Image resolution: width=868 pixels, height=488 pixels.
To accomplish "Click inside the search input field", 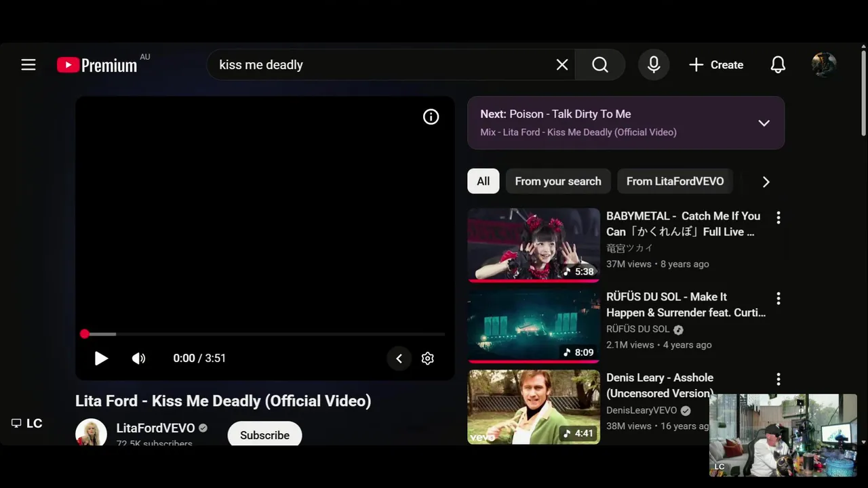I will point(383,65).
